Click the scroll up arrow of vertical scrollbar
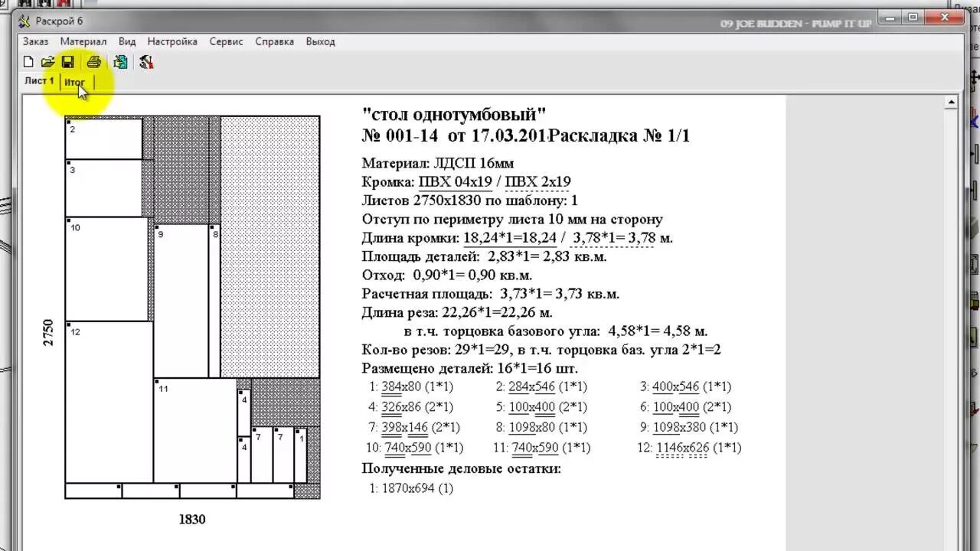This screenshot has width=980, height=551. (952, 102)
